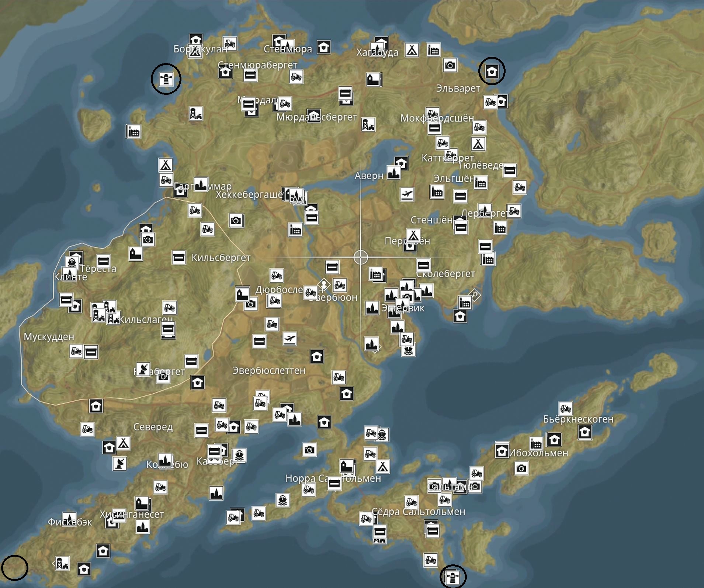Click the tractor icon right of Боргакулан
Image resolution: width=704 pixels, height=588 pixels.
230,44
